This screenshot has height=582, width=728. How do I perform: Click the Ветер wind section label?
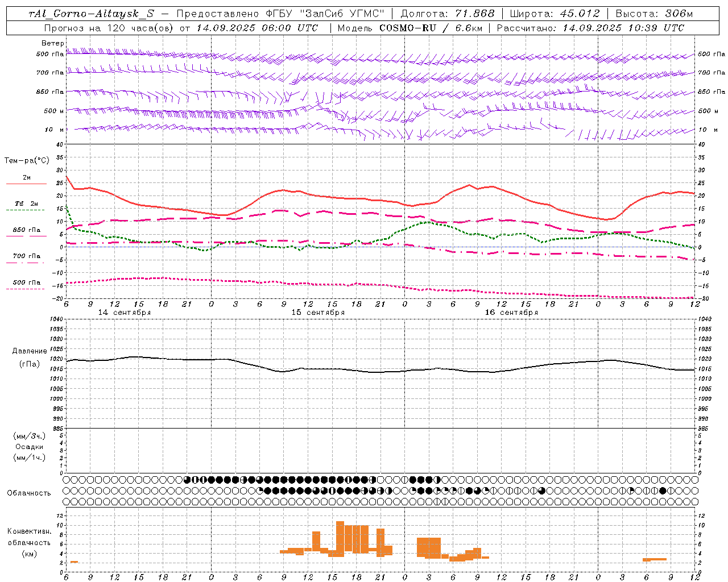(53, 43)
